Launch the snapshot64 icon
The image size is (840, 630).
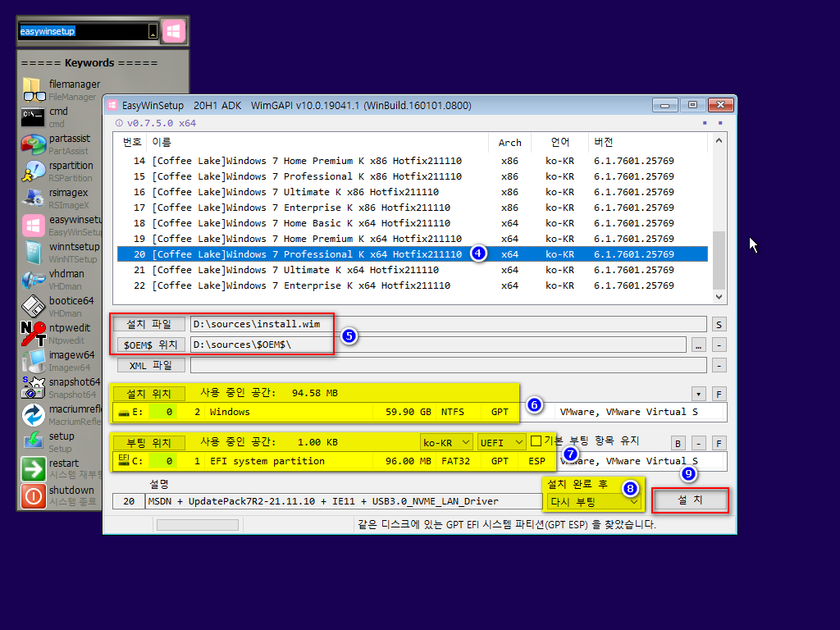pyautogui.click(x=33, y=387)
